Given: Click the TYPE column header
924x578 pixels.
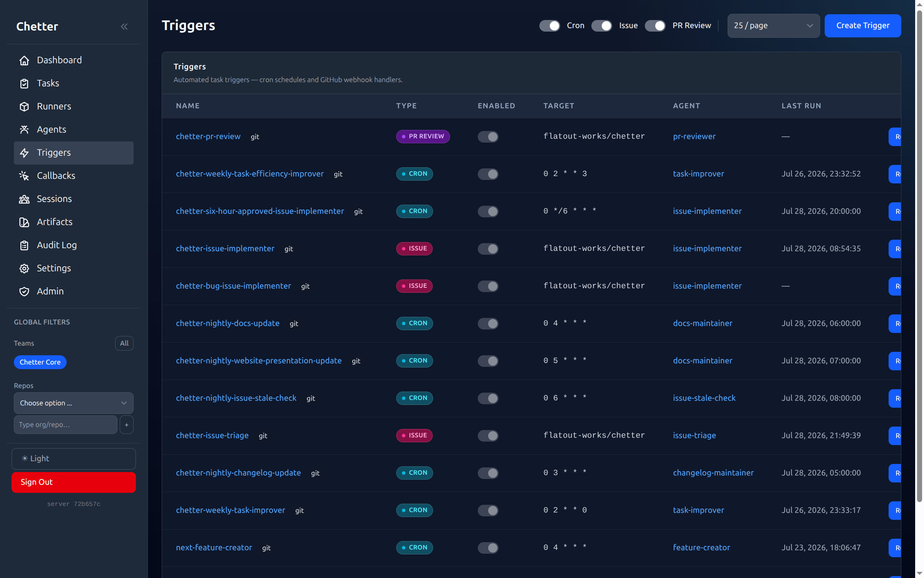Looking at the screenshot, I should pyautogui.click(x=406, y=106).
